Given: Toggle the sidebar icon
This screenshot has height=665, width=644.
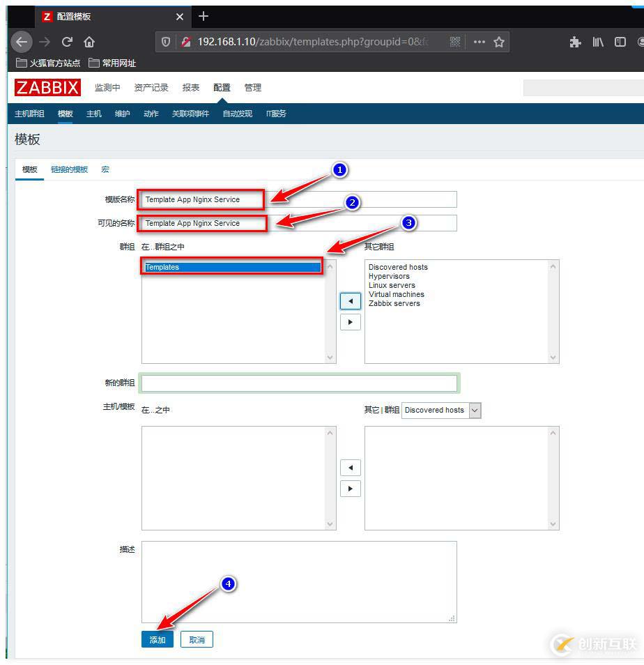Looking at the screenshot, I should click(620, 42).
